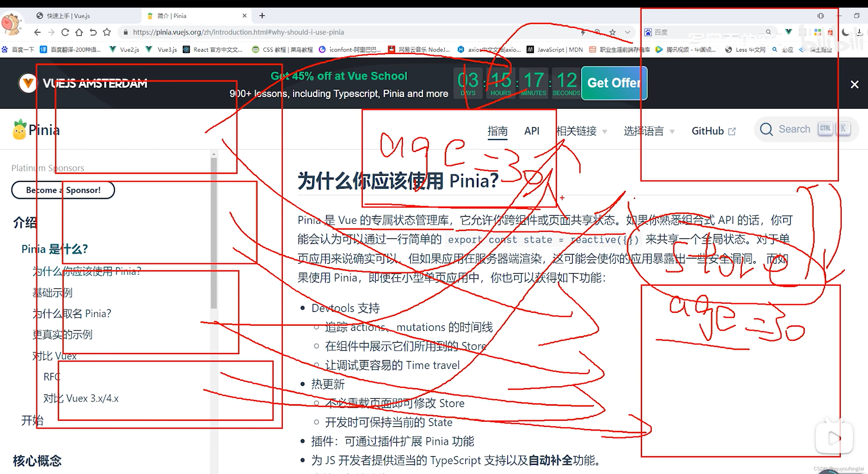The width and height of the screenshot is (868, 474).
Task: Open sidebar item 为什么取名 Pinia?
Action: click(72, 314)
